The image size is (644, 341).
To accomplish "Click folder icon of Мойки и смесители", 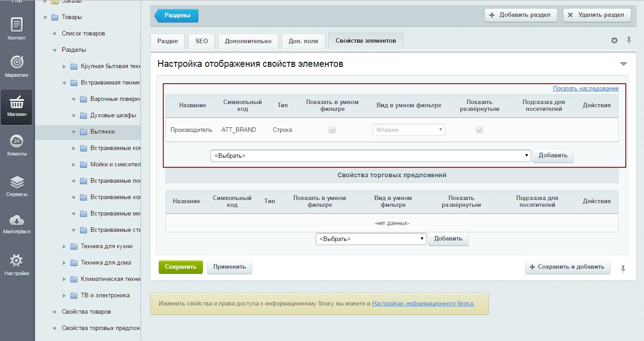I will [83, 165].
